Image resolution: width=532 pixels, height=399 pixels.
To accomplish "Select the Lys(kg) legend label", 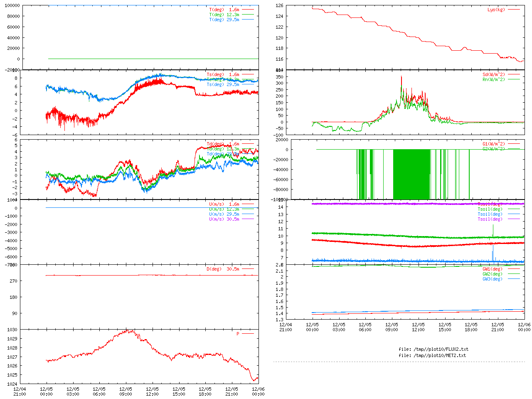I will (496, 10).
